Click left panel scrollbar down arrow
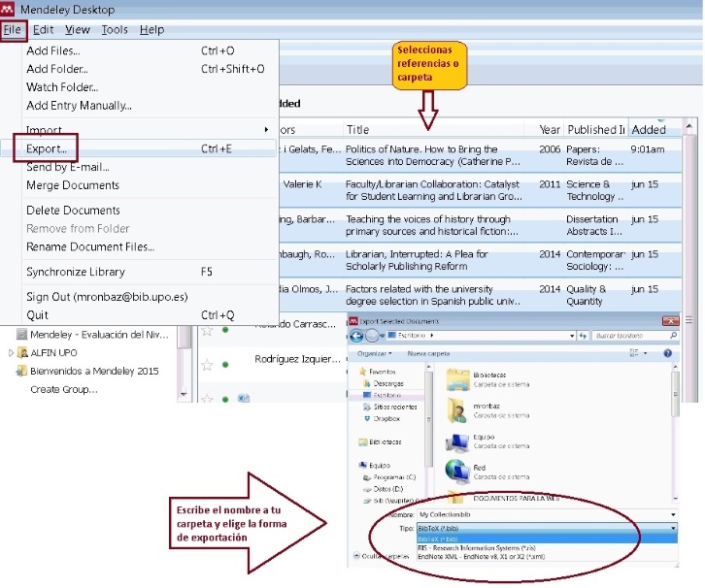705x588 pixels. coord(184,394)
